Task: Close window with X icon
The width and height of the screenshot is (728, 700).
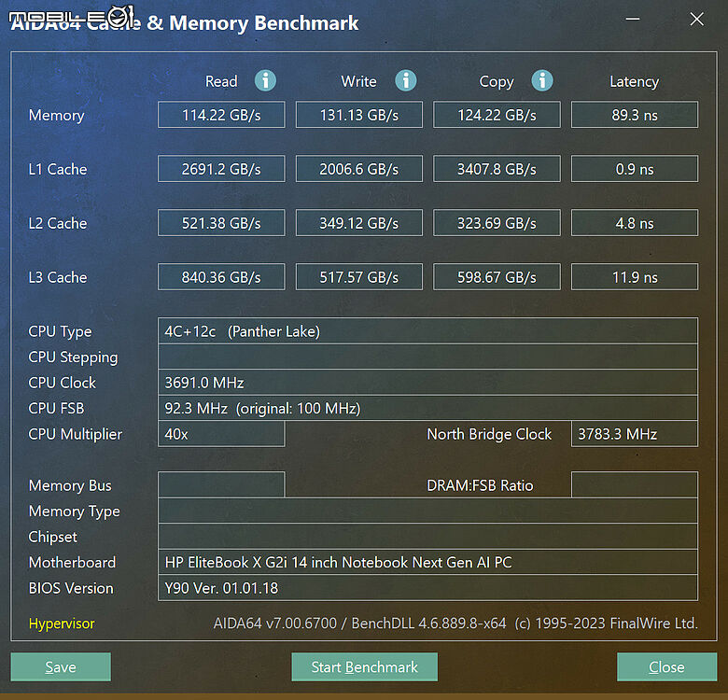Action: pyautogui.click(x=697, y=19)
